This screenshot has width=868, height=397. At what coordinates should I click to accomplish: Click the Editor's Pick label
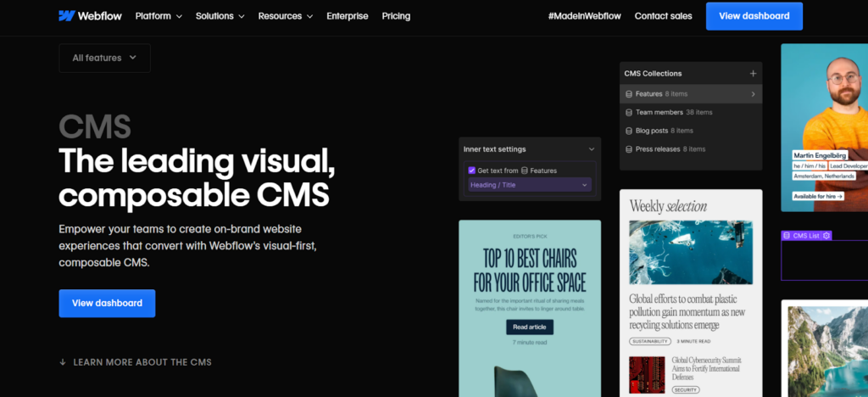coord(530,237)
